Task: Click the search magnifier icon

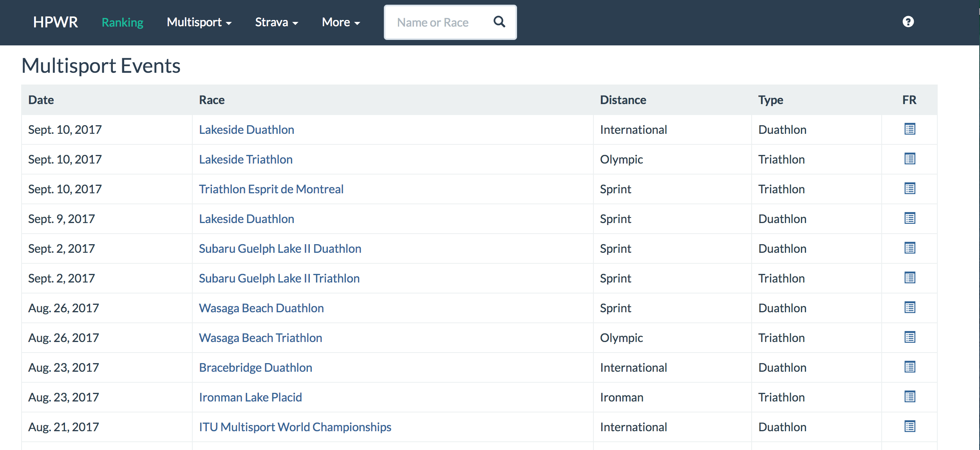Action: click(x=499, y=22)
